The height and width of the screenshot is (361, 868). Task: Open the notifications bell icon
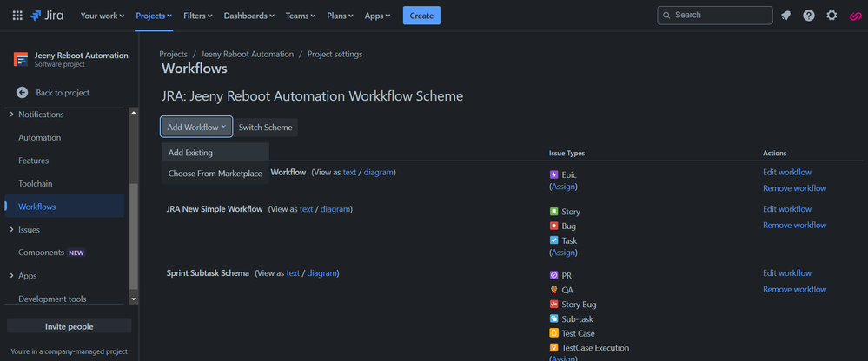785,16
